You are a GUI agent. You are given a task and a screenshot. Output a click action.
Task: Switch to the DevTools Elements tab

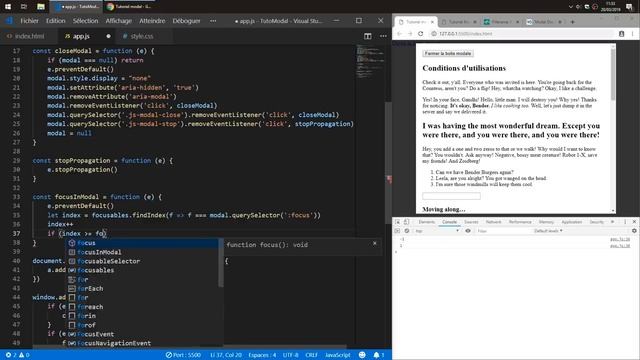[427, 222]
